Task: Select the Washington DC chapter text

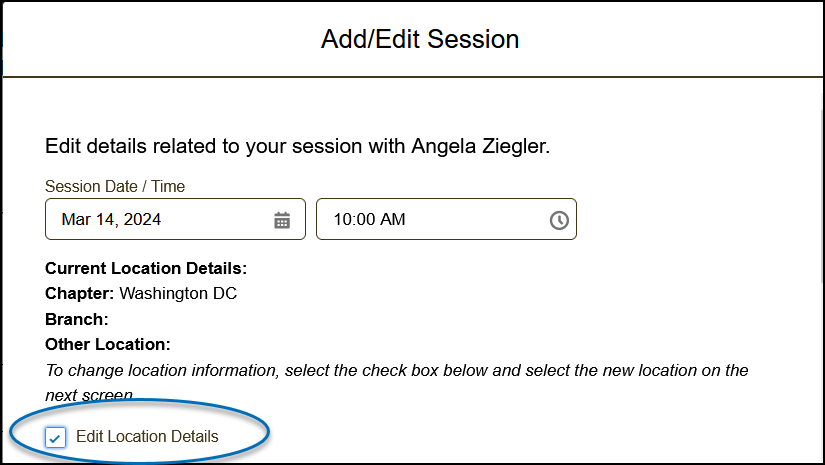Action: click(x=178, y=294)
